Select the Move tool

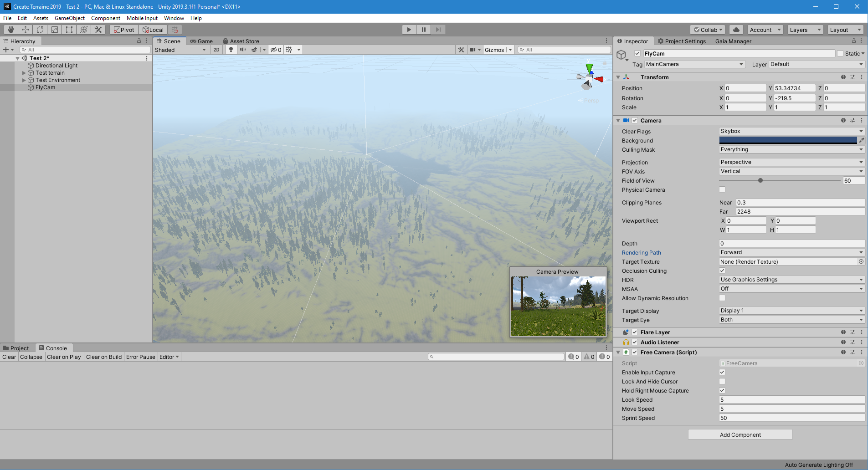pos(26,30)
